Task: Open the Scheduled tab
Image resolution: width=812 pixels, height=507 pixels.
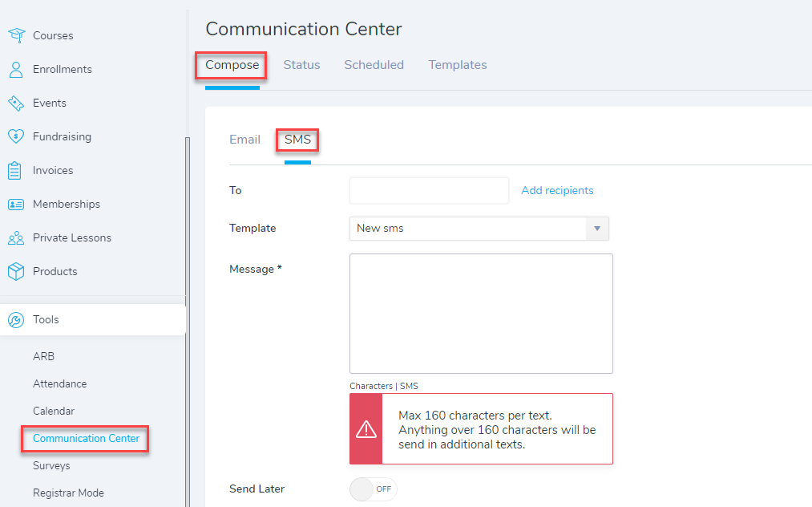Action: (374, 65)
